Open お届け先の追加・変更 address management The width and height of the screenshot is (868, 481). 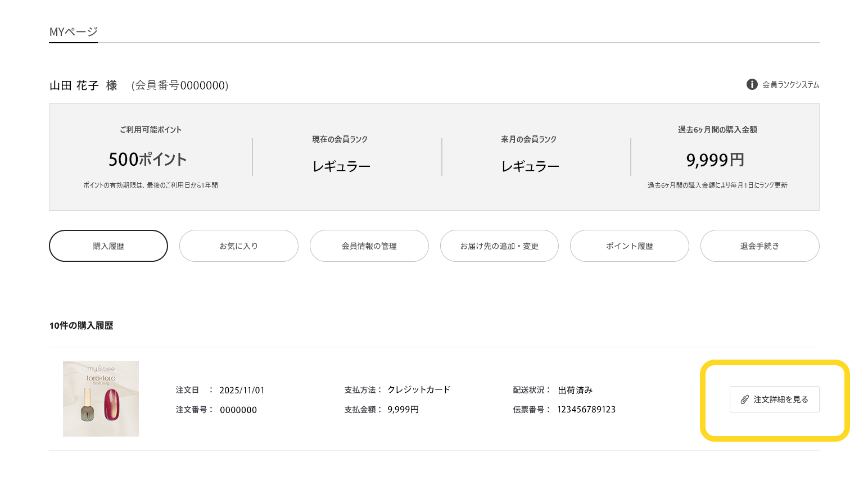click(x=499, y=246)
